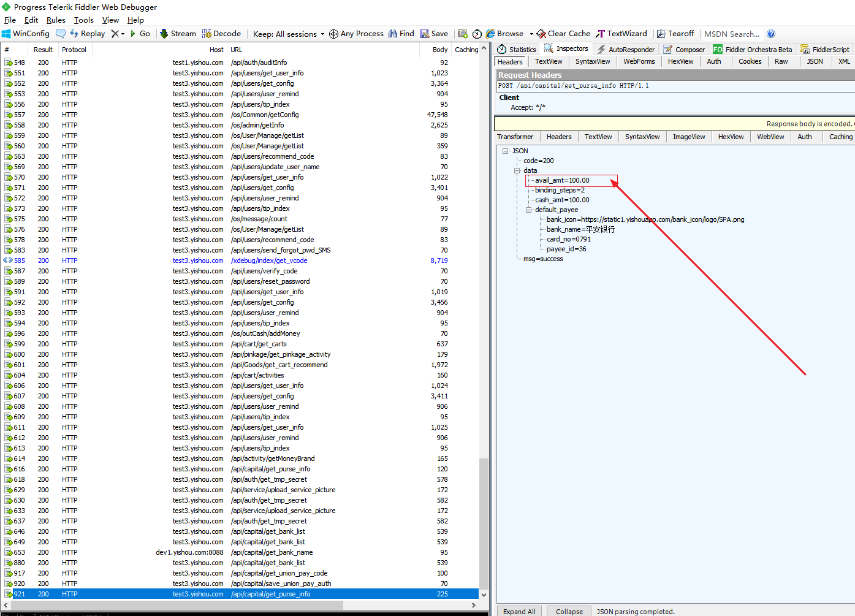
Task: Click horizontal scrollbar right arrow
Action: [474, 605]
